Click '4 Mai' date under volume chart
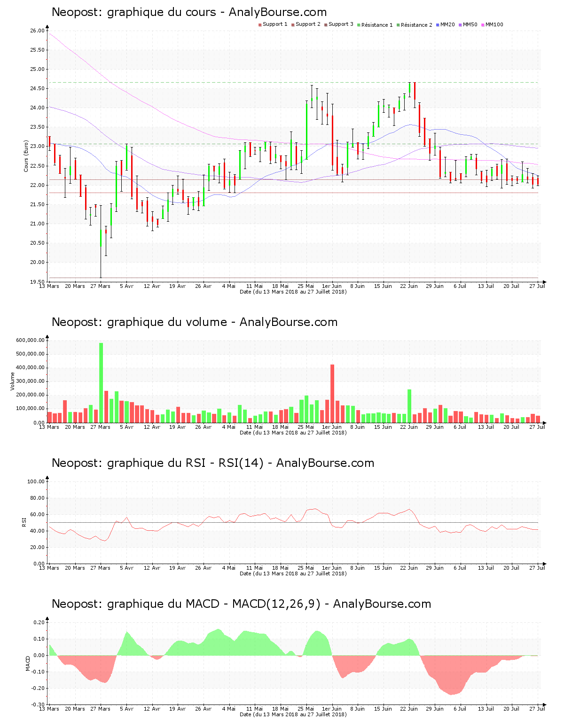This screenshot has height=728, width=564. pos(229,427)
